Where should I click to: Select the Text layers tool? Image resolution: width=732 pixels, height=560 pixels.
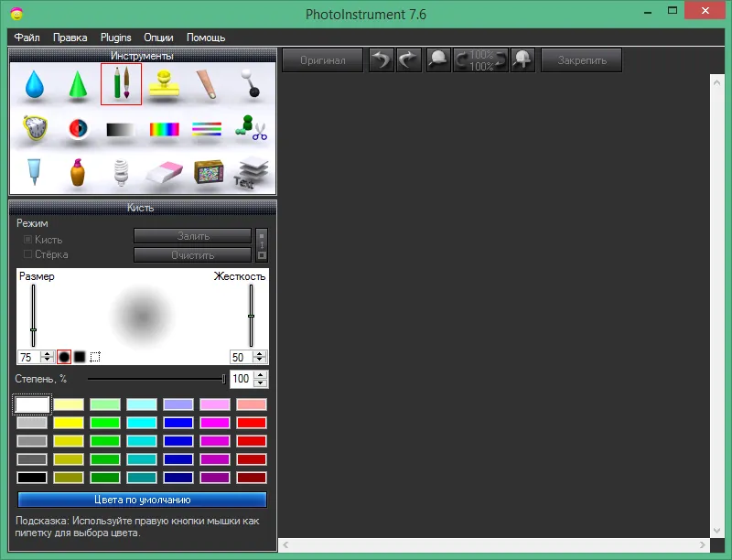(x=251, y=173)
